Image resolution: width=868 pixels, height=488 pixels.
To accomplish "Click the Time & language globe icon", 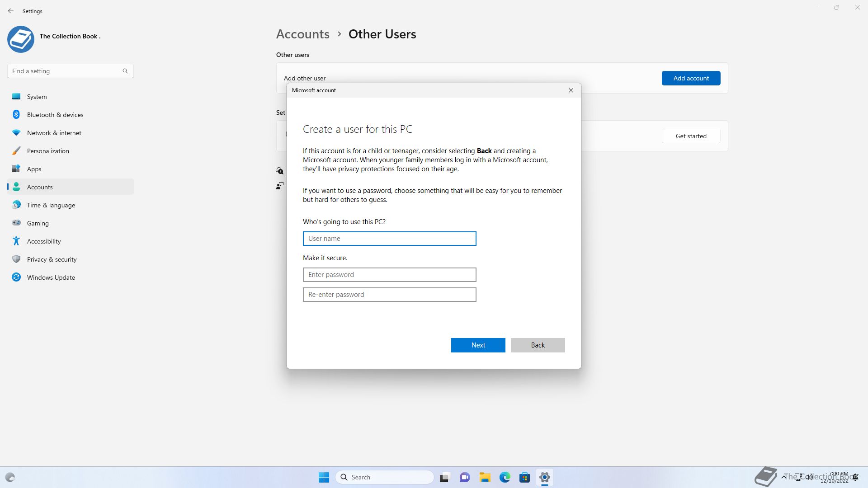I will pyautogui.click(x=16, y=205).
